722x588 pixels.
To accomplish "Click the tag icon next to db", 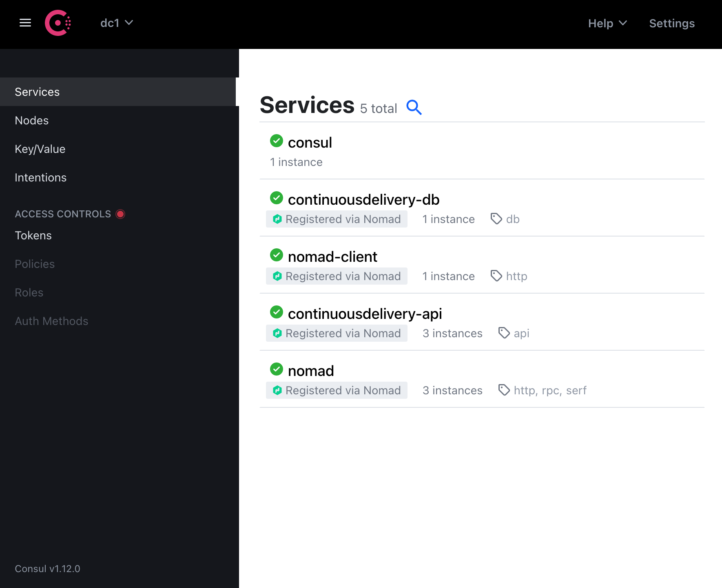I will click(496, 219).
